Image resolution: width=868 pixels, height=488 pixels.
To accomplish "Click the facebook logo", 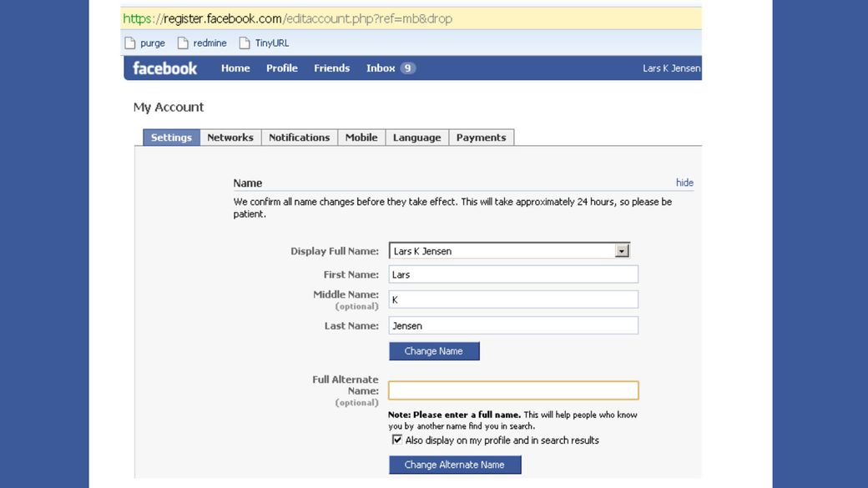I will point(164,68).
